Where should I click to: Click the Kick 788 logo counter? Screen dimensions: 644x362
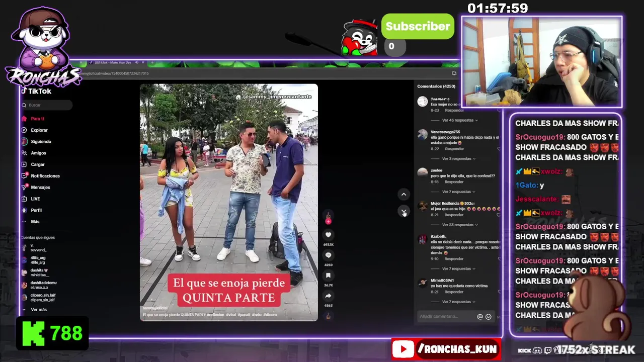coord(52,333)
